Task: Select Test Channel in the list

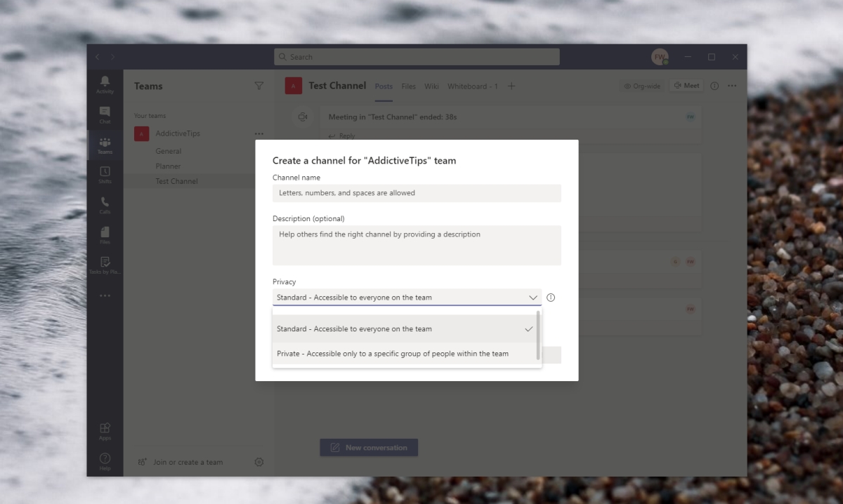Action: coord(176,181)
